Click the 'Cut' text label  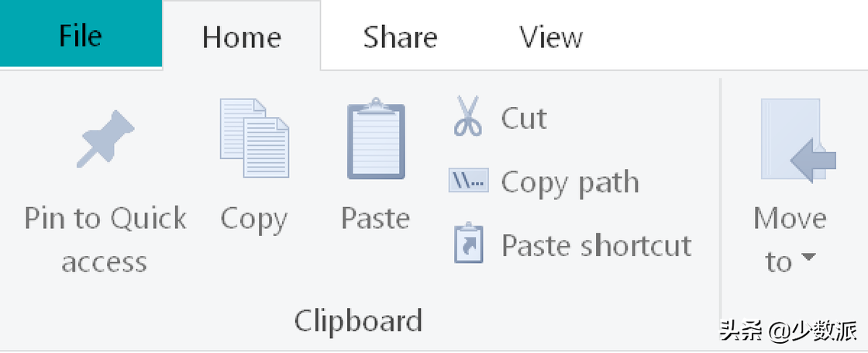[x=524, y=118]
